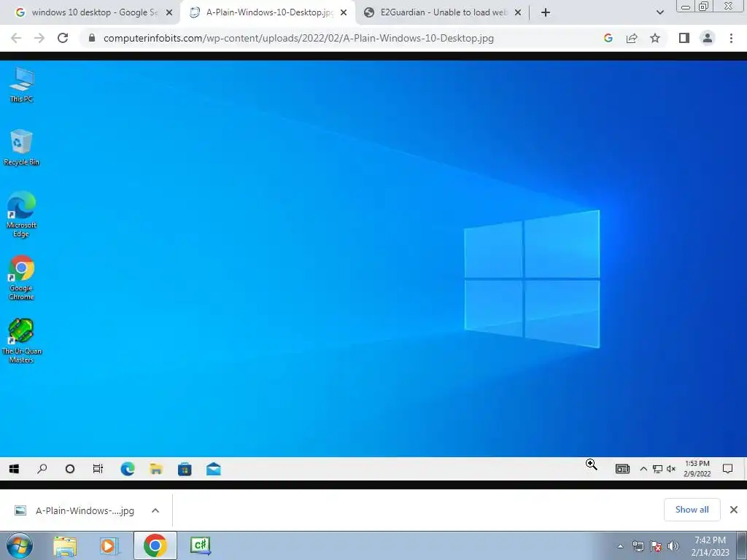The height and width of the screenshot is (560, 747).
Task: Open Windows Explorer from the taskbar
Action: pos(65,545)
